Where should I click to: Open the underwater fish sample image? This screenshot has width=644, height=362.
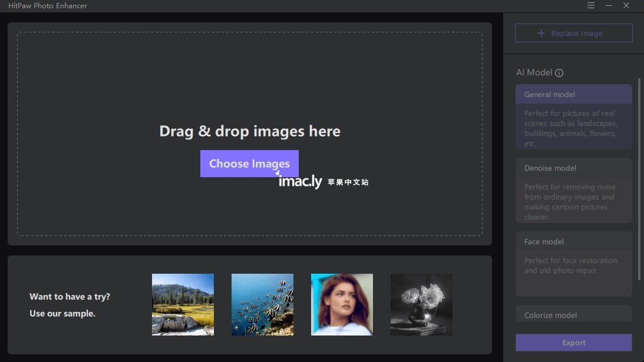[262, 304]
